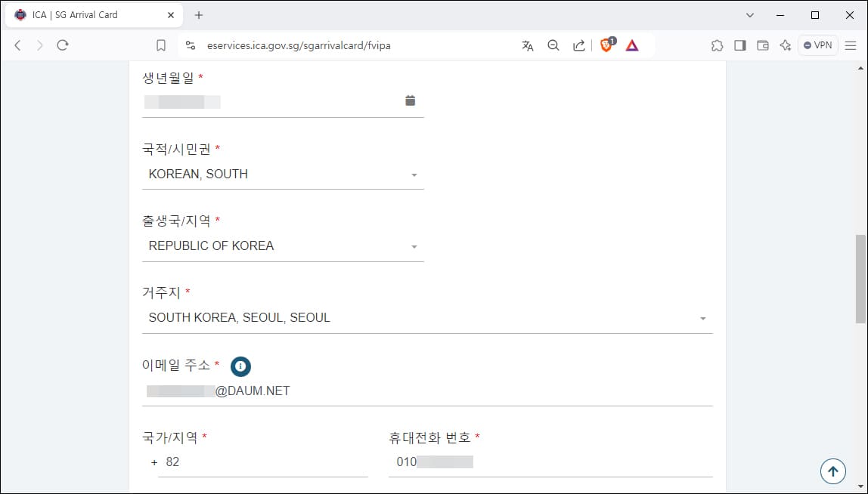868x494 pixels.
Task: Open the 출생국/지역 dropdown
Action: tap(414, 246)
